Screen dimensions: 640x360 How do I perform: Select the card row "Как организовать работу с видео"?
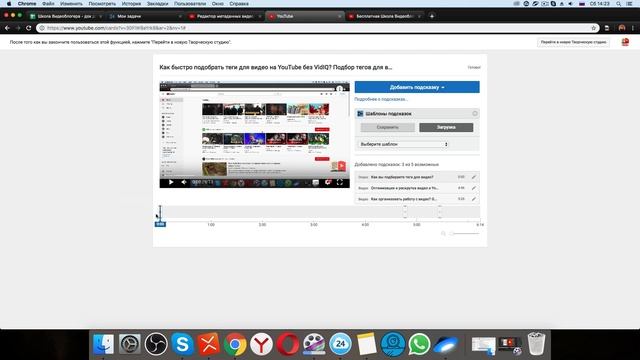click(x=417, y=199)
